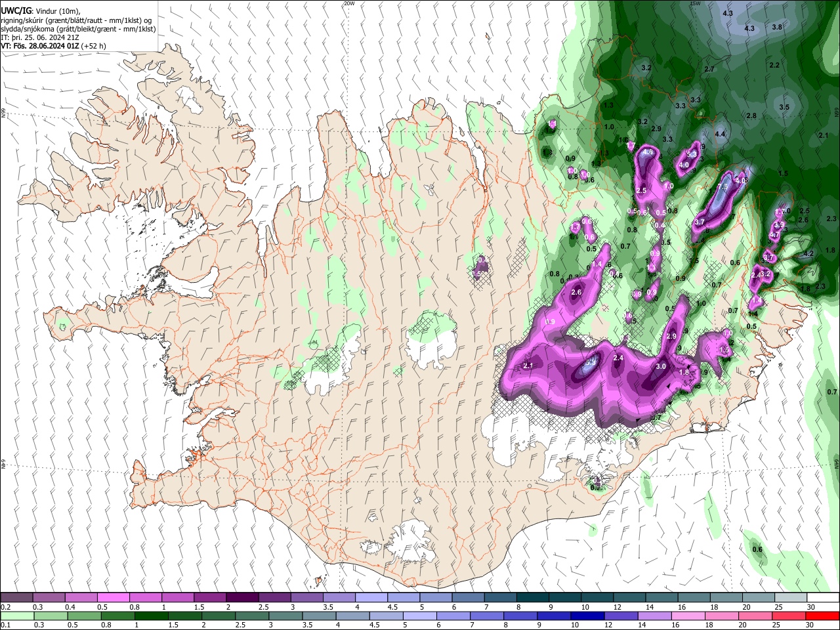Click the '2.7' precipitation value on the map
This screenshot has width=840, height=630.
[x=709, y=69]
